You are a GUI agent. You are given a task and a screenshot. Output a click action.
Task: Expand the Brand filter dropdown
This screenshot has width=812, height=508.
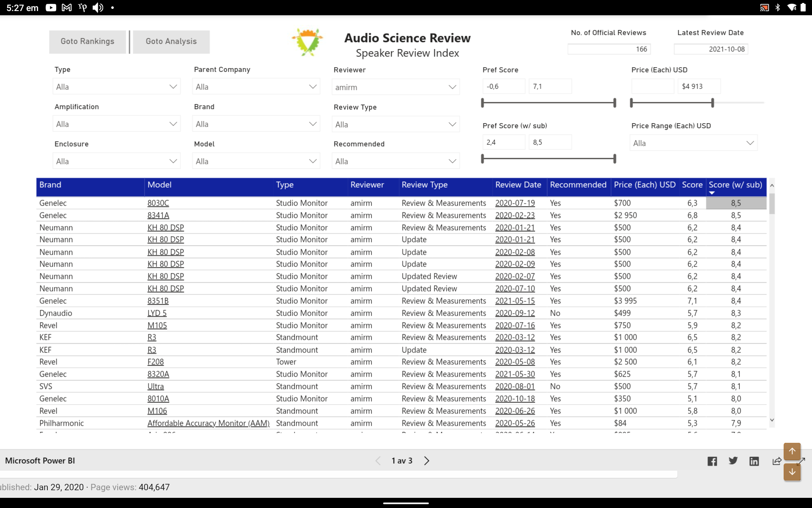(256, 124)
